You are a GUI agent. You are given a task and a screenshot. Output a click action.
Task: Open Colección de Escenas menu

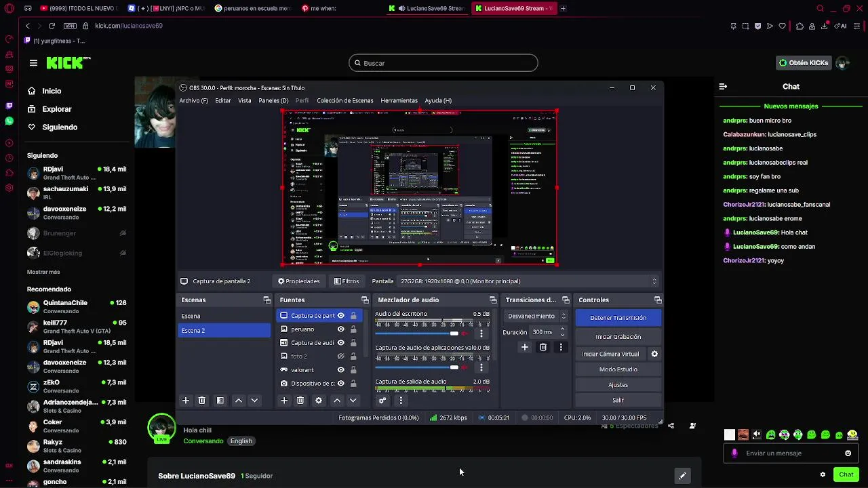(x=345, y=100)
